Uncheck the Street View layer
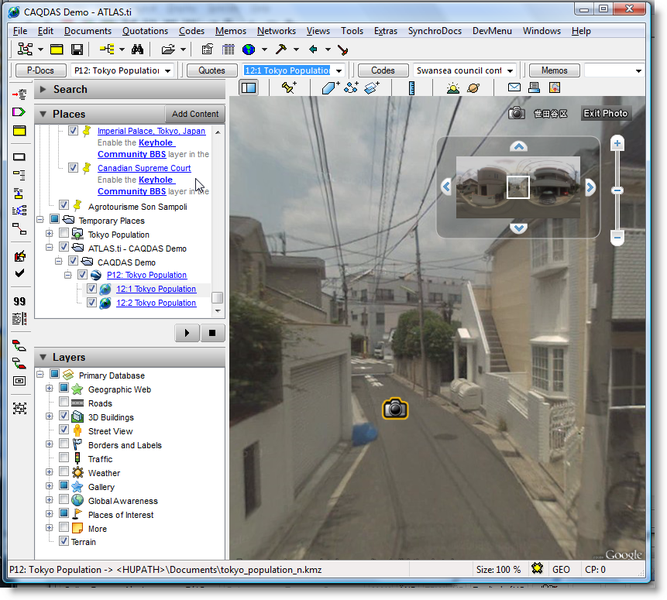This screenshot has width=667, height=600. click(x=64, y=431)
